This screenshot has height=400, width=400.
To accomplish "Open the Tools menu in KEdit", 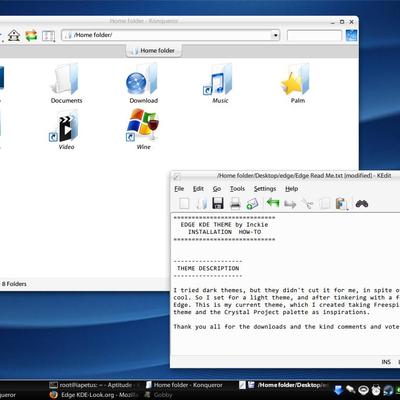I will click(x=237, y=189).
